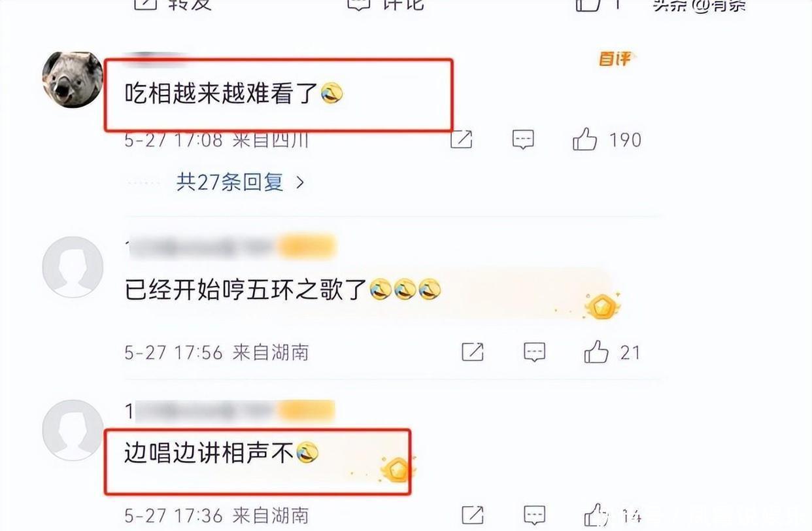Reply via comment icon on the 17:08 comment

coord(523,140)
